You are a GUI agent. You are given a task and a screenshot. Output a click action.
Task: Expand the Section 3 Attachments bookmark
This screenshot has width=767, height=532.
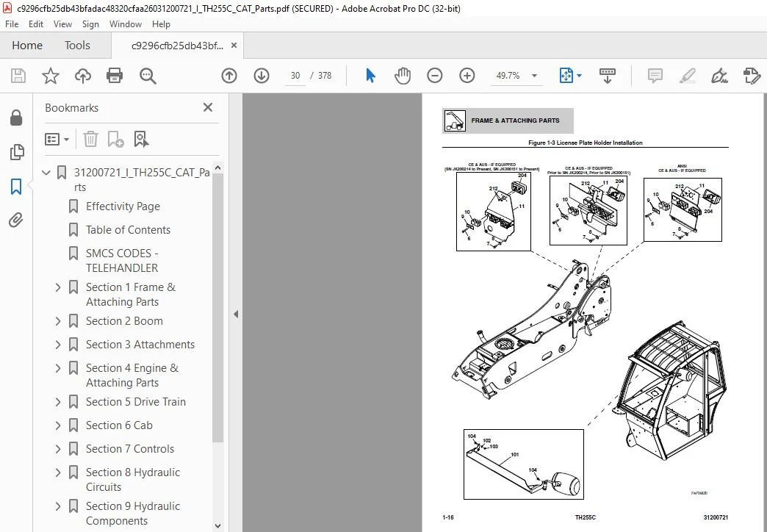[x=58, y=345]
